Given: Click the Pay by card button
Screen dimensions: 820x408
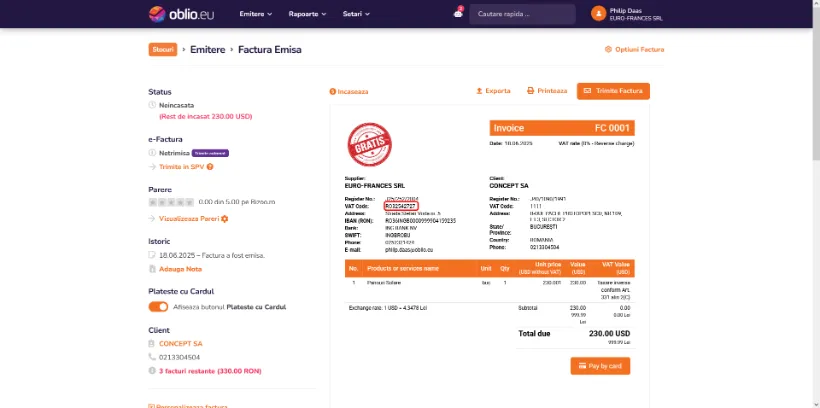Looking at the screenshot, I should pos(600,366).
